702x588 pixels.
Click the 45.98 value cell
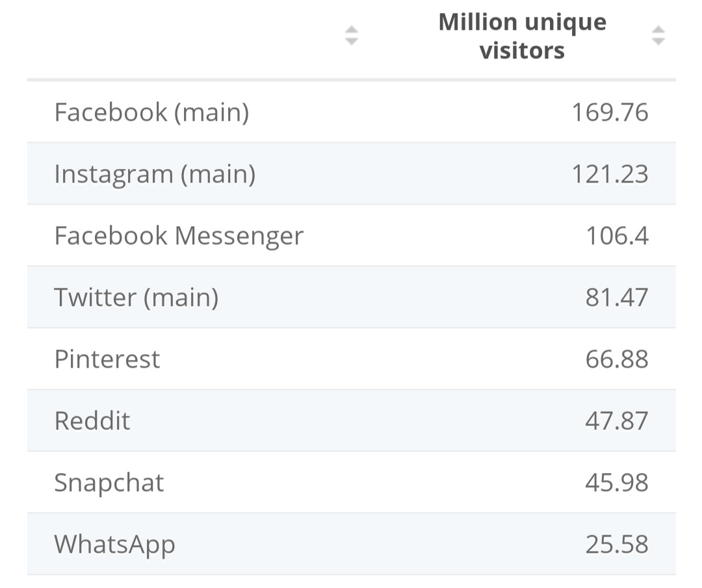pos(617,482)
